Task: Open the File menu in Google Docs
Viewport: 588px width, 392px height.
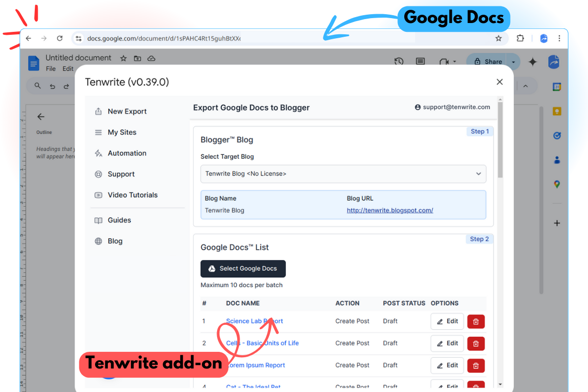Action: pos(51,69)
